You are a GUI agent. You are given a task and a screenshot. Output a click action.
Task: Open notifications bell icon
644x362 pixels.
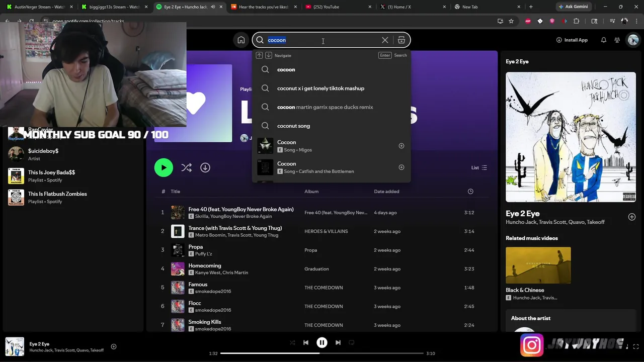604,40
